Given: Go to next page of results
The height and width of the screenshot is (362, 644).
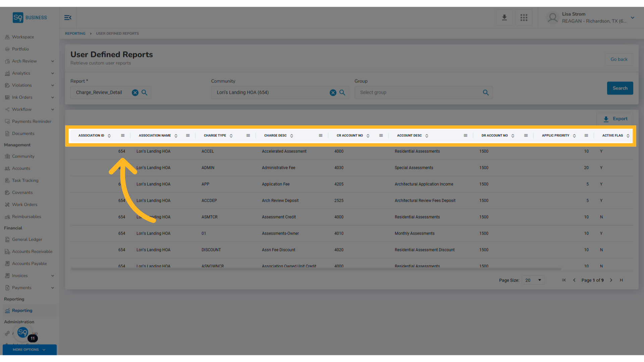Looking at the screenshot, I should pos(611,280).
